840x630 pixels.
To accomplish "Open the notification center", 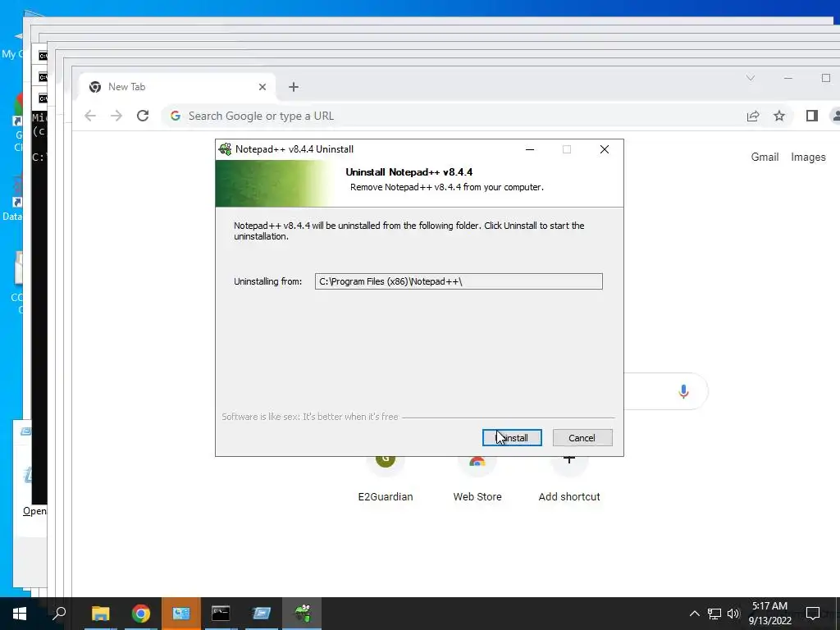I will [813, 614].
